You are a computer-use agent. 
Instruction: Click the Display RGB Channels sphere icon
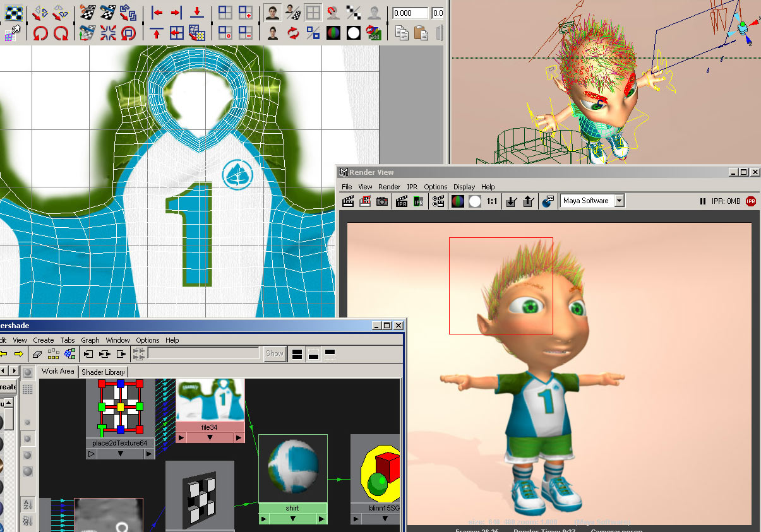point(457,201)
